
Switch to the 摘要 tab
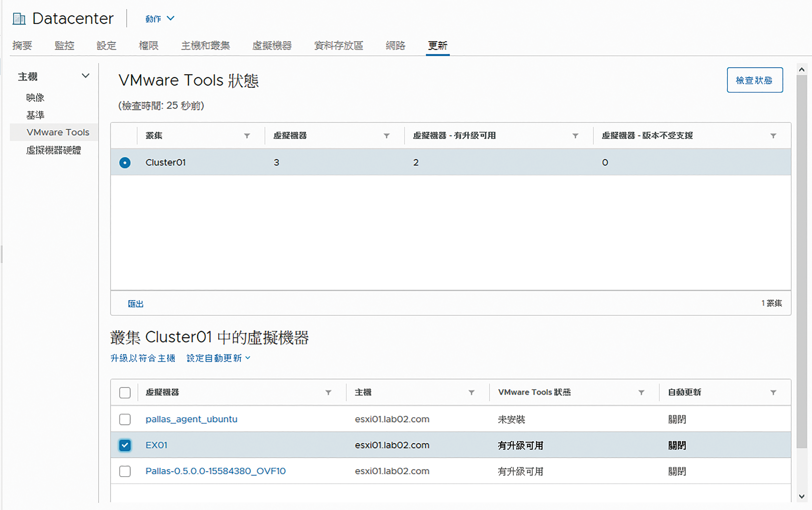tap(22, 46)
